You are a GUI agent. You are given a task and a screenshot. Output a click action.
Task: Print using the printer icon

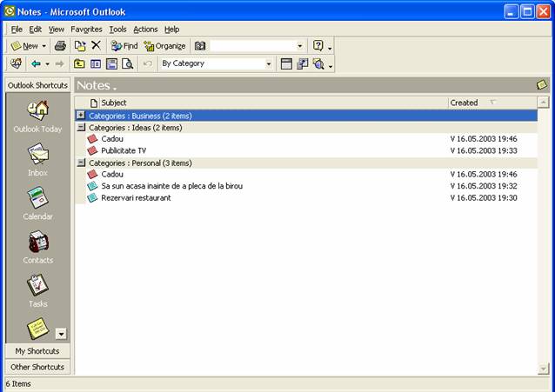60,46
